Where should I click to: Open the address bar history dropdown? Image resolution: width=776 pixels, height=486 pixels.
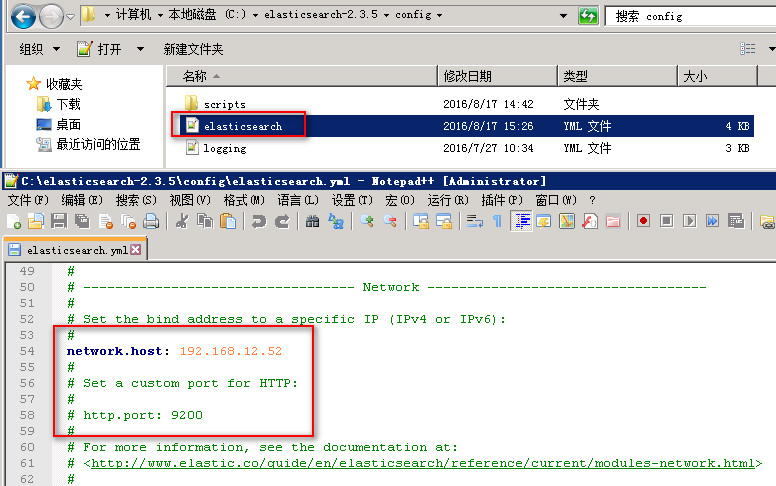pos(563,16)
